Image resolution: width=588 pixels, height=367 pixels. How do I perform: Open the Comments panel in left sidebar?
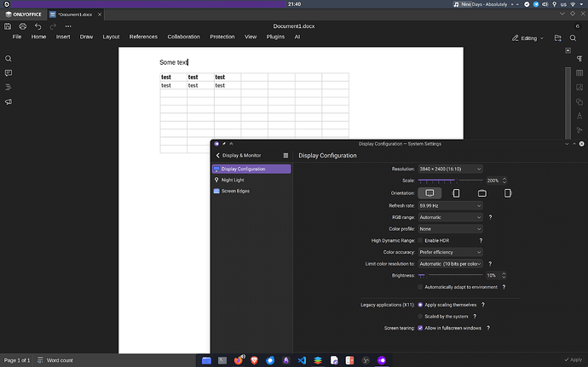[9, 73]
